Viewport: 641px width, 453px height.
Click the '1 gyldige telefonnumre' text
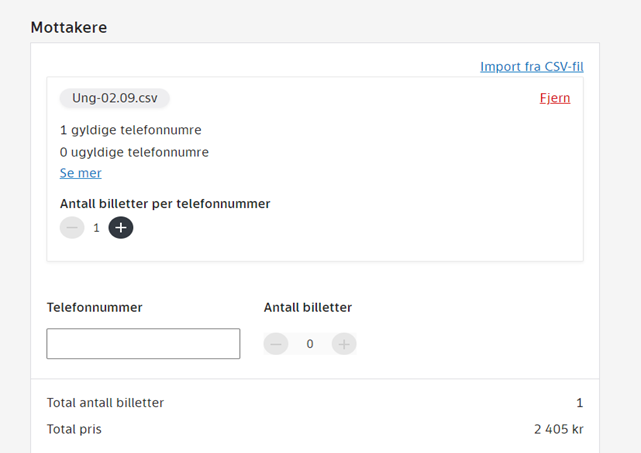[x=131, y=130]
